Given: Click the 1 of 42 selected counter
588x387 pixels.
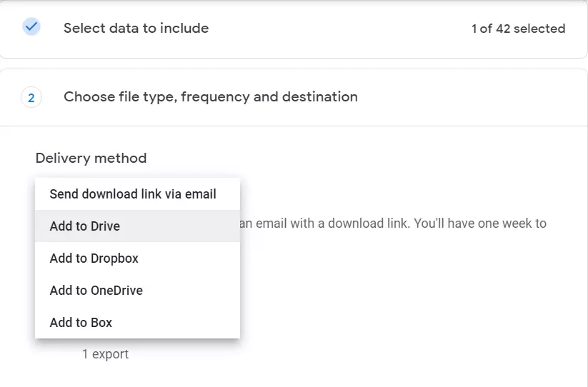Looking at the screenshot, I should click(x=518, y=29).
